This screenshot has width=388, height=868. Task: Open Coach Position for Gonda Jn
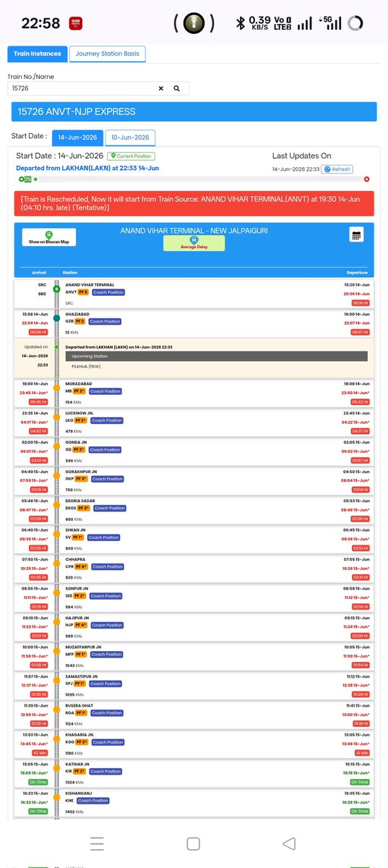pos(107,450)
